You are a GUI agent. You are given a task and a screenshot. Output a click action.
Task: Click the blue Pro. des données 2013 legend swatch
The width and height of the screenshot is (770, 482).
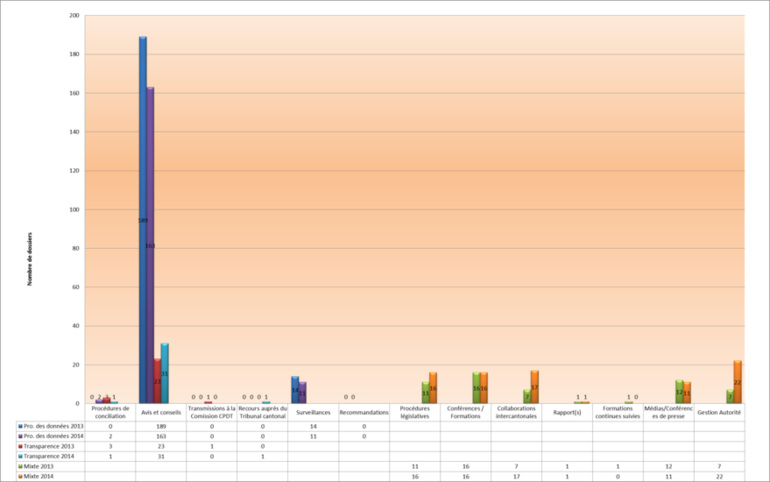click(x=19, y=425)
